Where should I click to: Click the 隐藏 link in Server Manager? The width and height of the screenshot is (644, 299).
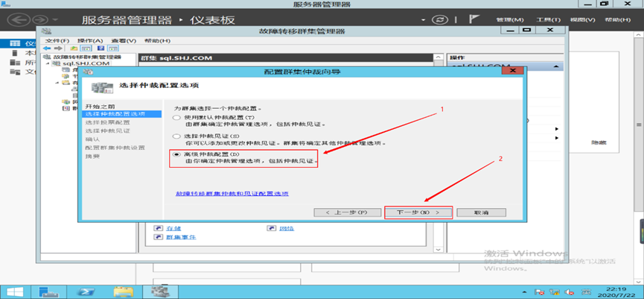[599, 142]
